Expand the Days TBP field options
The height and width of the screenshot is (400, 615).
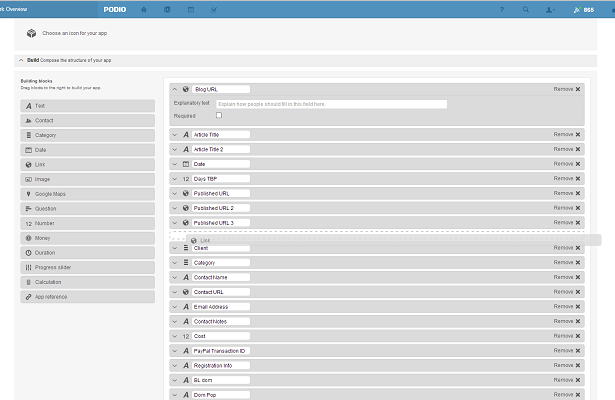tap(174, 178)
